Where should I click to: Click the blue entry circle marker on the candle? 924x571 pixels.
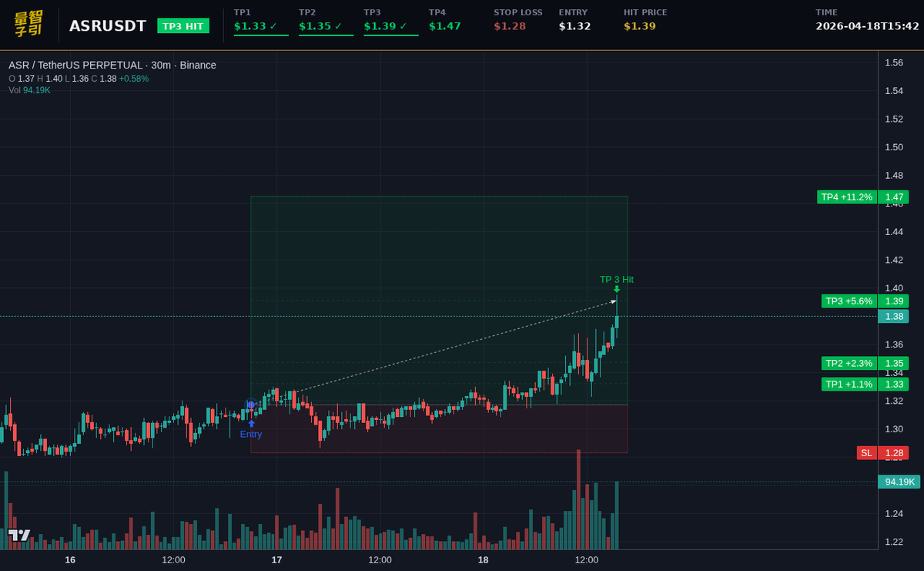[251, 402]
